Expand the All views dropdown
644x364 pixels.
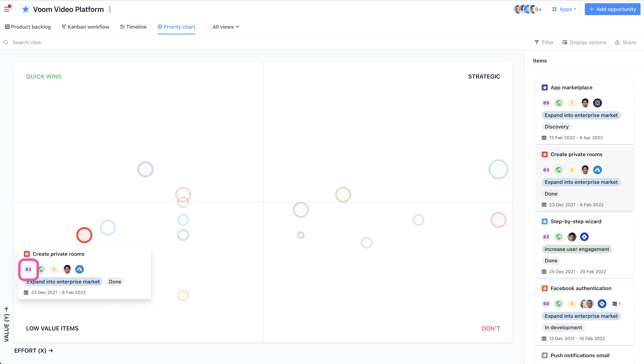[x=226, y=27]
